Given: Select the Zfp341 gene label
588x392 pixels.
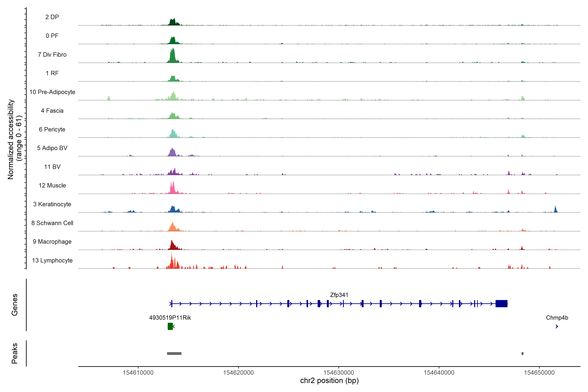Looking at the screenshot, I should (x=339, y=295).
